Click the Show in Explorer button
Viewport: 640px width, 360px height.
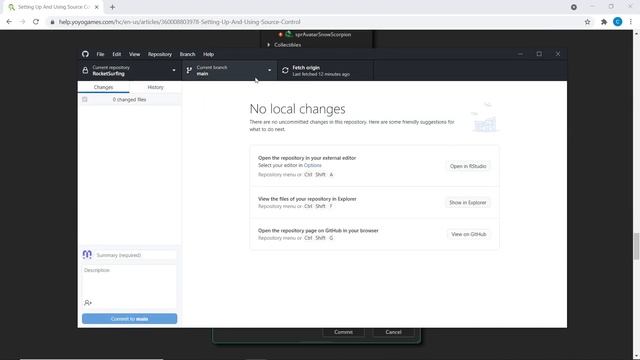click(468, 202)
